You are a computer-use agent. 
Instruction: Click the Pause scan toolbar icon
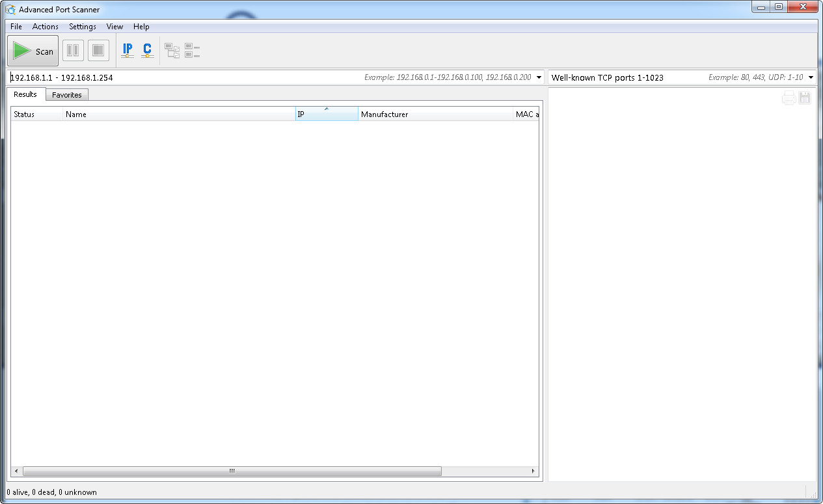(x=73, y=50)
